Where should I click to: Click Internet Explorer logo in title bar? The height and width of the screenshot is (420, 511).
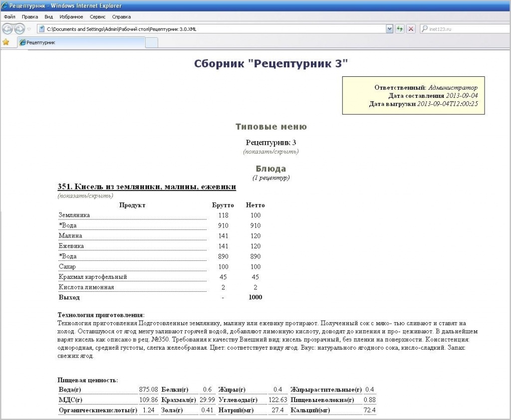pyautogui.click(x=4, y=5)
